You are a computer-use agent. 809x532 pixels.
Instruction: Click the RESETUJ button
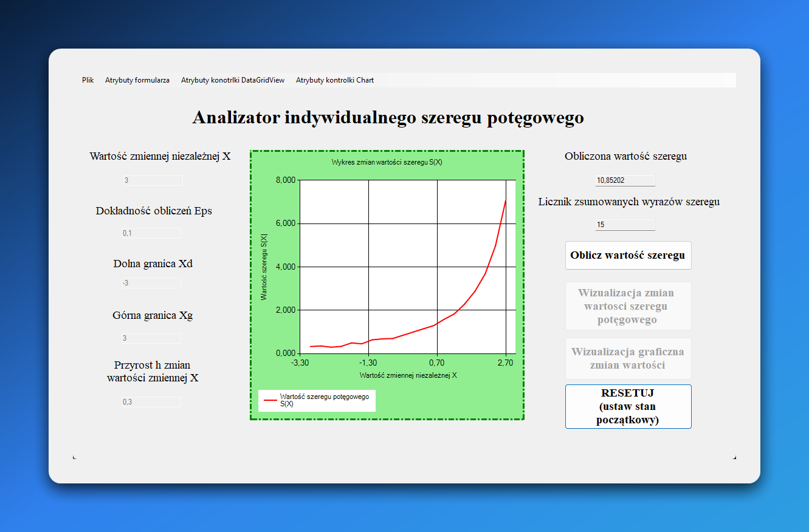pyautogui.click(x=628, y=406)
